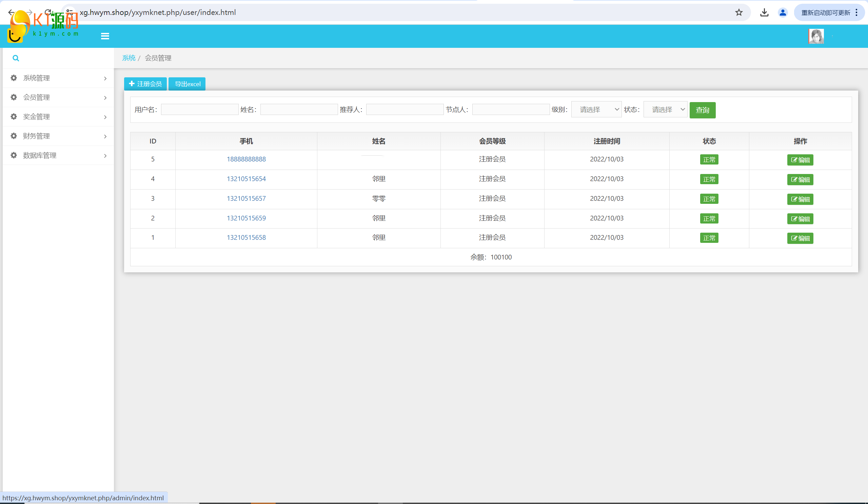This screenshot has width=868, height=504.
Task: Open browser three-dot menu
Action: [856, 13]
